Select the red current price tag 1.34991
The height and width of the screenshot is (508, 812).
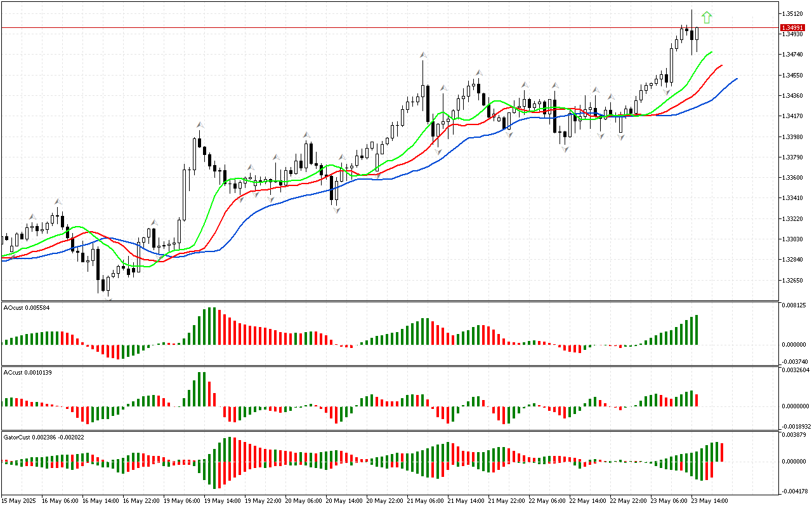click(791, 27)
